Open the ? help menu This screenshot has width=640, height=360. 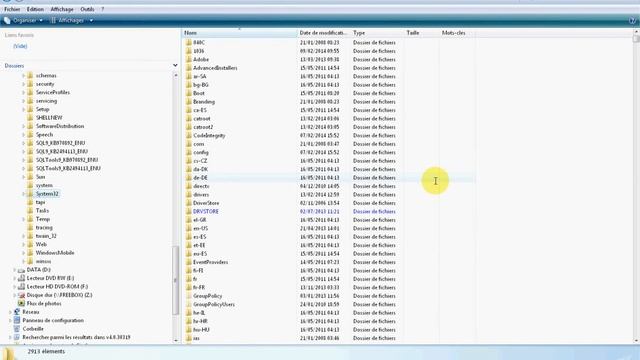tap(102, 9)
